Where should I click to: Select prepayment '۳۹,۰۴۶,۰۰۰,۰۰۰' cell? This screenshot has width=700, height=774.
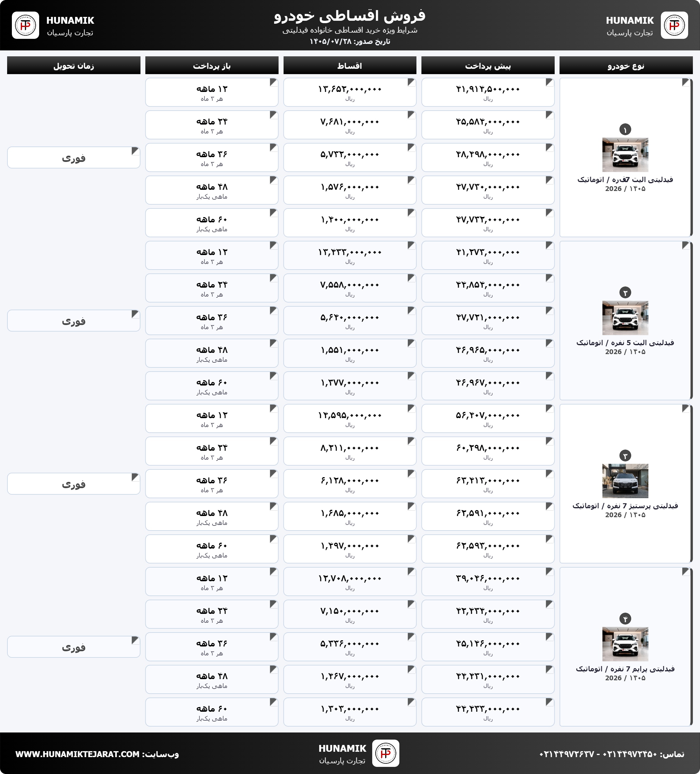coord(488,582)
